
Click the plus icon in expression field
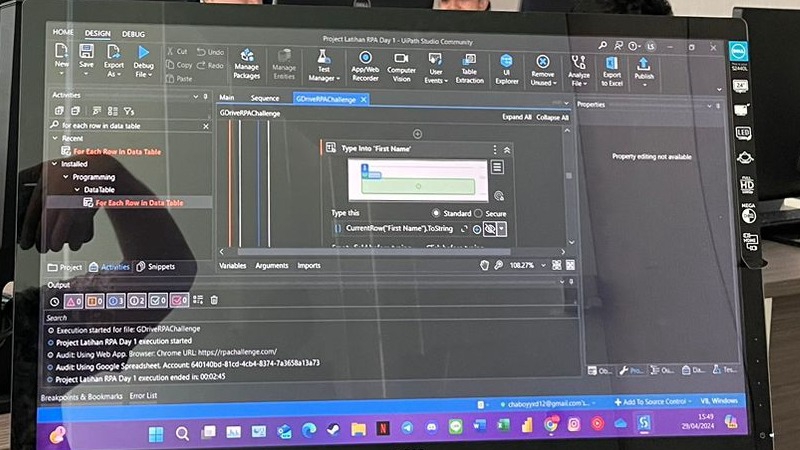pos(477,230)
